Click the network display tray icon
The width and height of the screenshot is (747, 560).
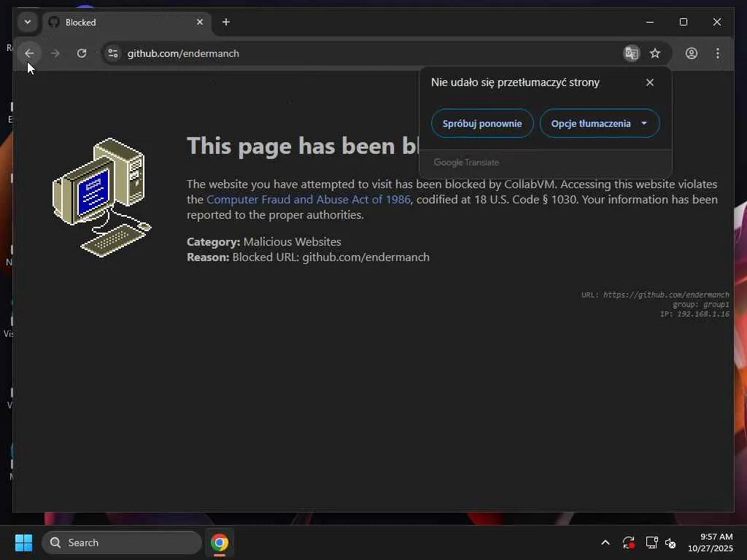651,542
